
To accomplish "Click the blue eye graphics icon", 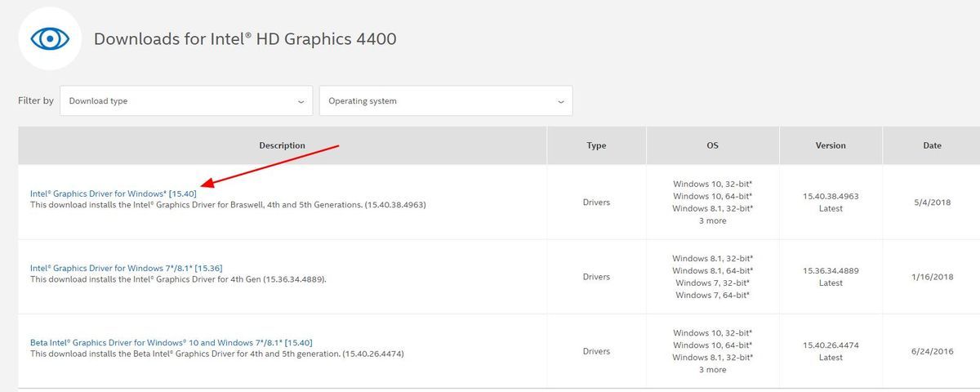I will click(x=50, y=38).
